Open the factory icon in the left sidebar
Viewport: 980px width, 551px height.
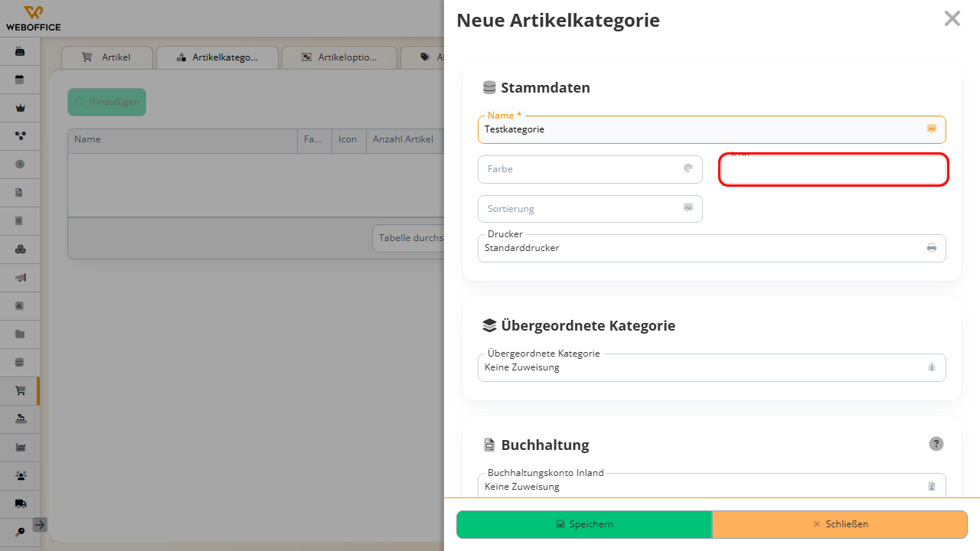20,447
